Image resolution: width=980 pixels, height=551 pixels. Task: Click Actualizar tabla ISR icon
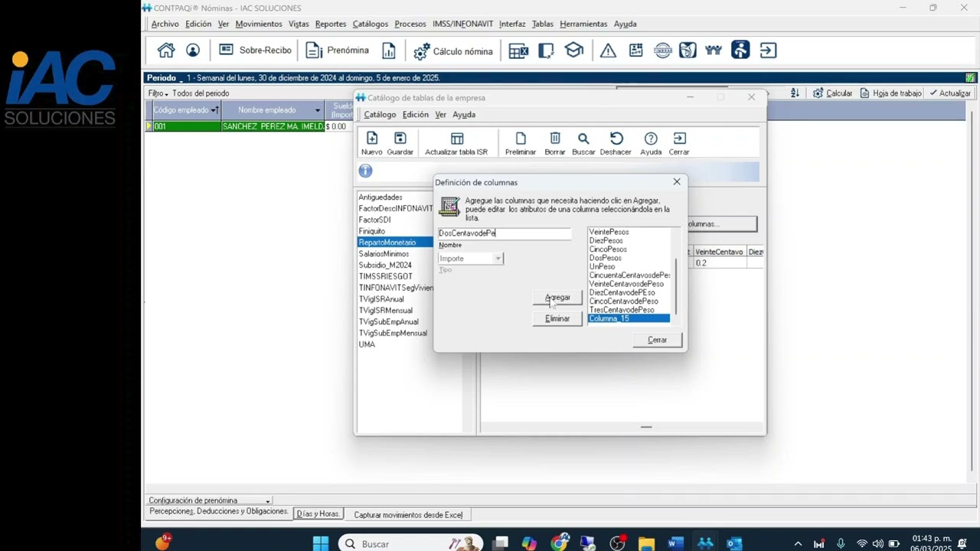456,143
